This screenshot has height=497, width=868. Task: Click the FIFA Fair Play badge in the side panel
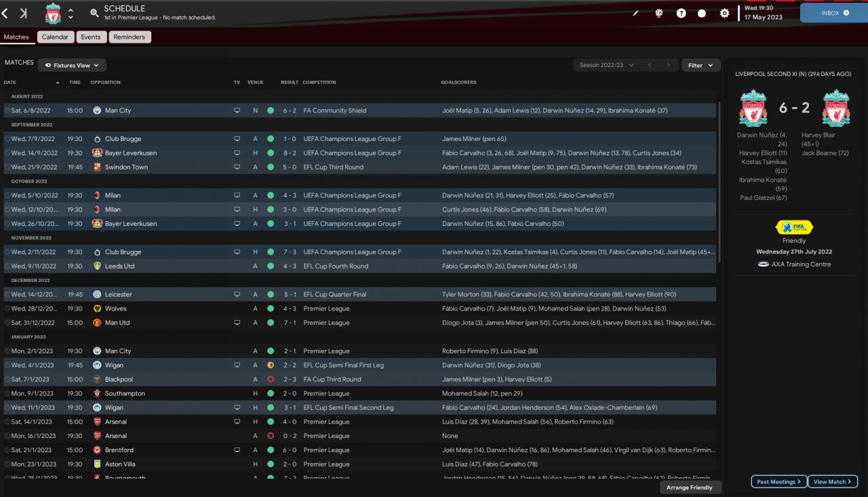794,228
